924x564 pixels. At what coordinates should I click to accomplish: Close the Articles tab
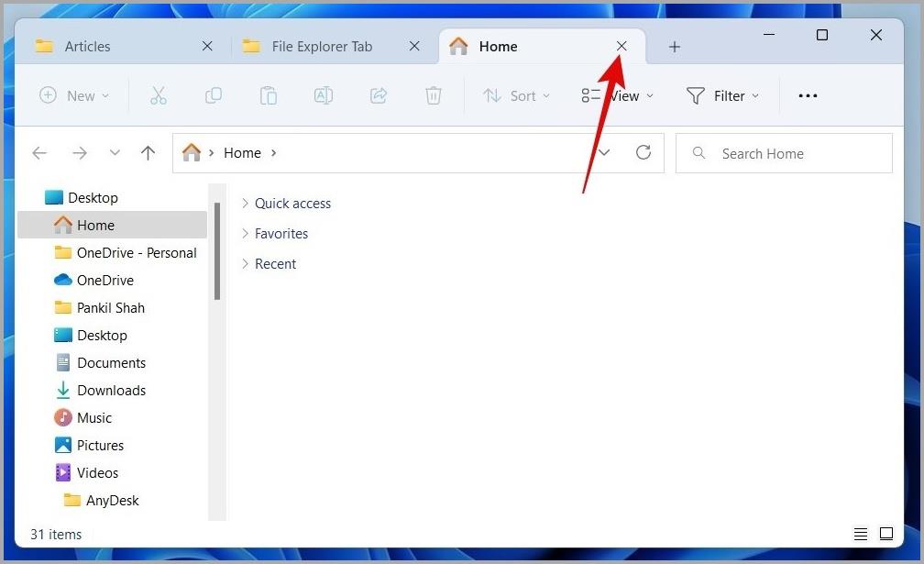(207, 46)
